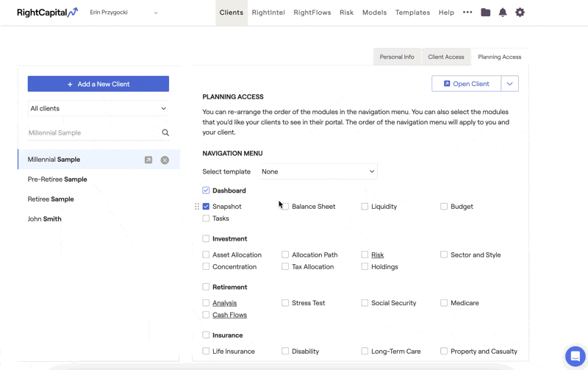Viewport: 588px width, 370px height.
Task: Click the Open Client button
Action: [x=467, y=84]
